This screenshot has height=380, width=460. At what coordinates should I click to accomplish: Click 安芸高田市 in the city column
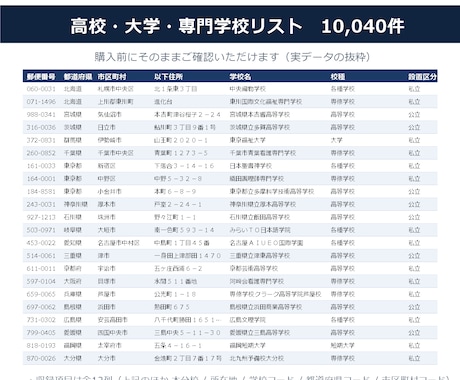(113, 320)
